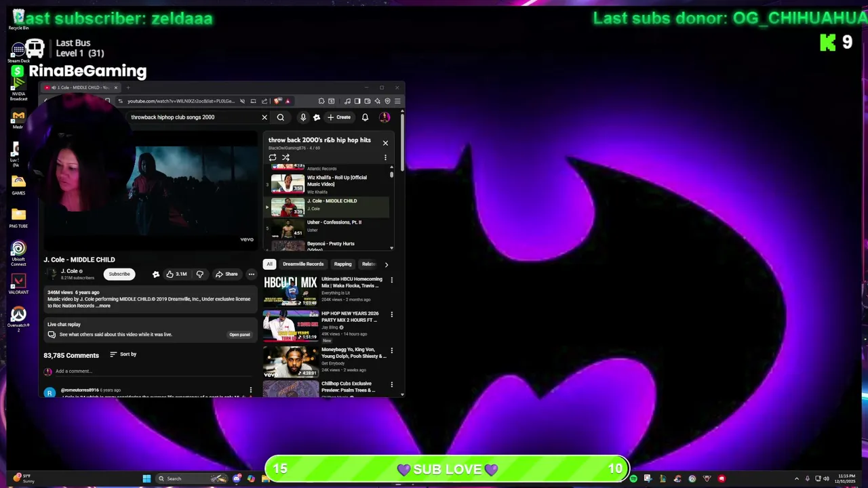Open the Discord icon on the taskbar

(237, 479)
